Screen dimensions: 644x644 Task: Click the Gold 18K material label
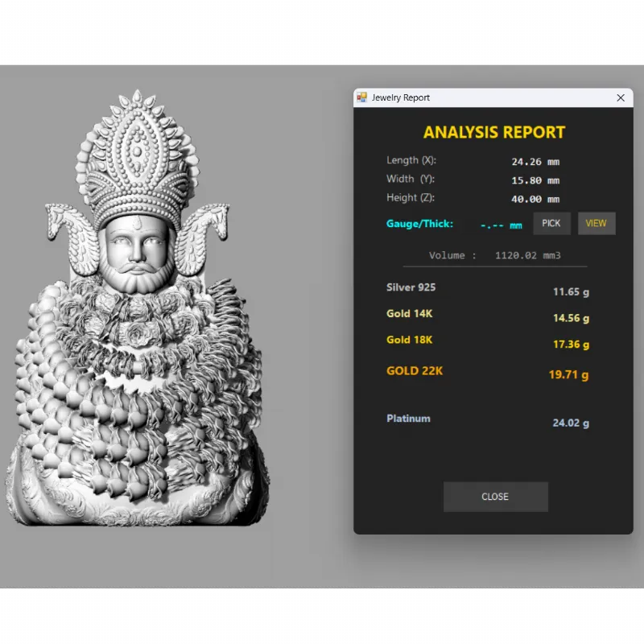pyautogui.click(x=409, y=340)
